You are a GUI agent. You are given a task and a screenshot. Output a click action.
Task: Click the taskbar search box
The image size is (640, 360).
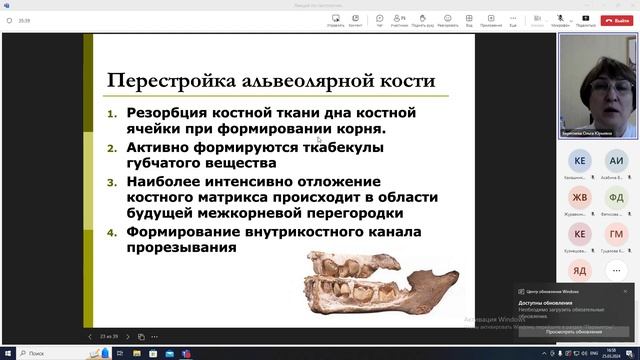[64, 353]
